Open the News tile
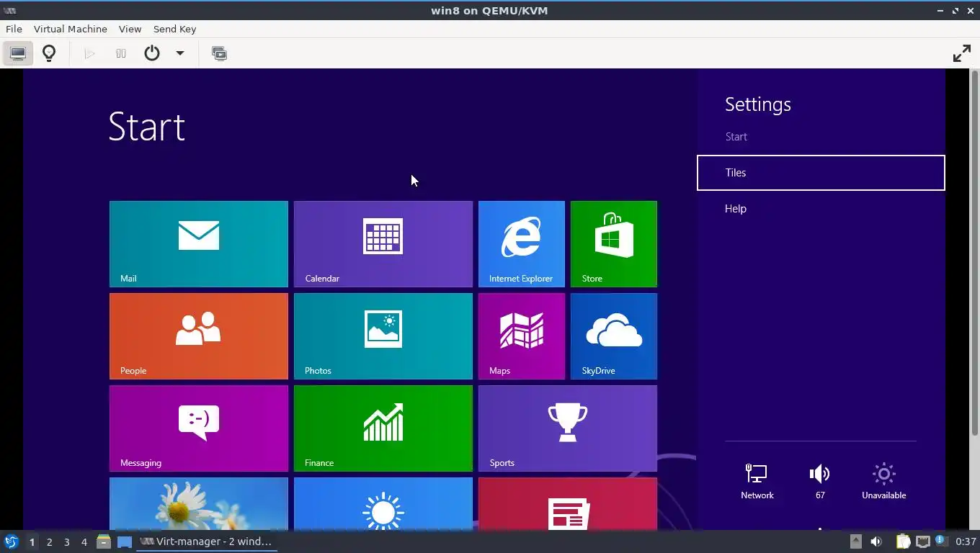Screen dimensions: 980x553 pyautogui.click(x=568, y=504)
